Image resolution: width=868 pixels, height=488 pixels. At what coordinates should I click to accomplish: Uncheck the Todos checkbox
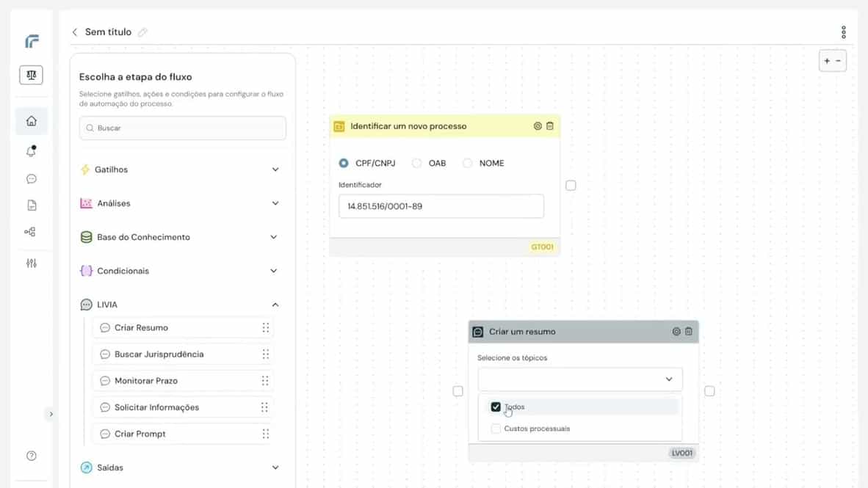click(496, 407)
